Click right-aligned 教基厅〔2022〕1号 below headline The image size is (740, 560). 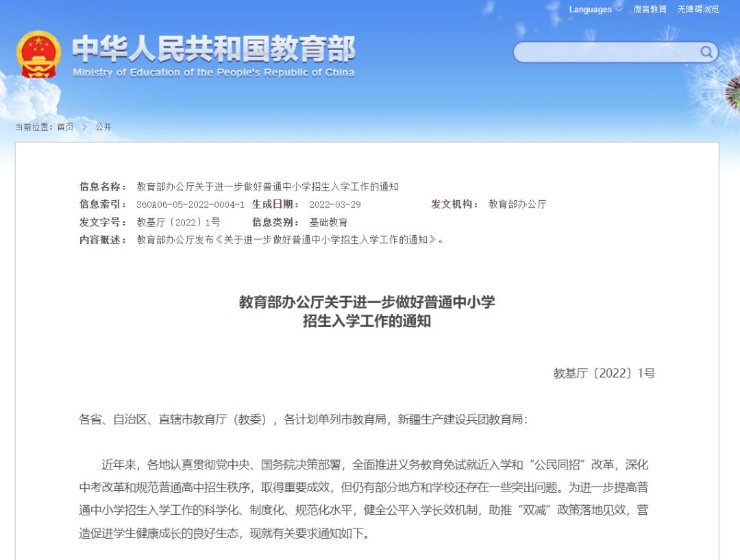tap(604, 374)
